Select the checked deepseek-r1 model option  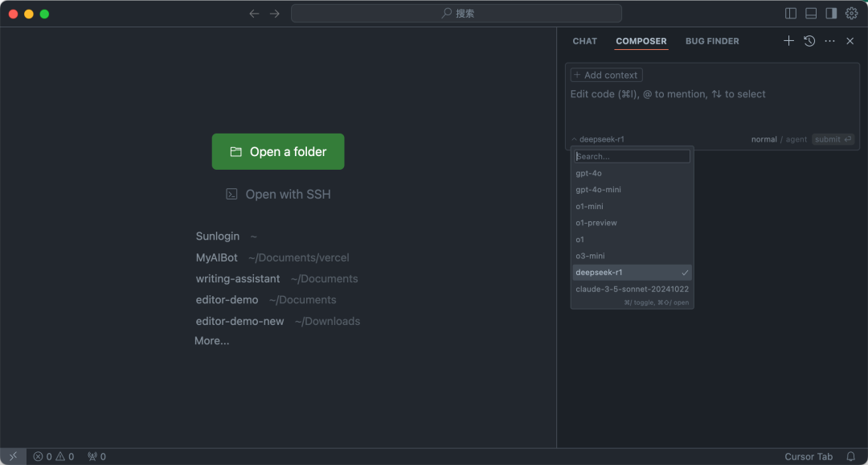tap(633, 273)
